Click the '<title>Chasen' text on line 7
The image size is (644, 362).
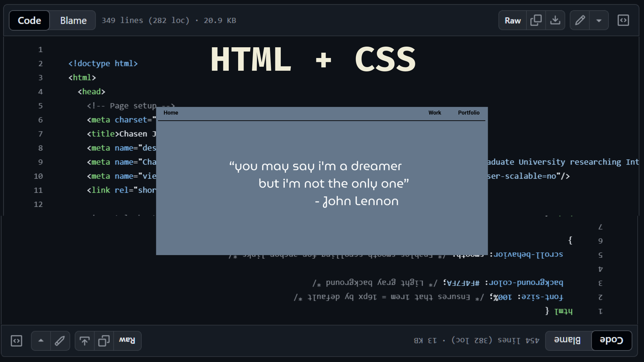click(x=117, y=134)
